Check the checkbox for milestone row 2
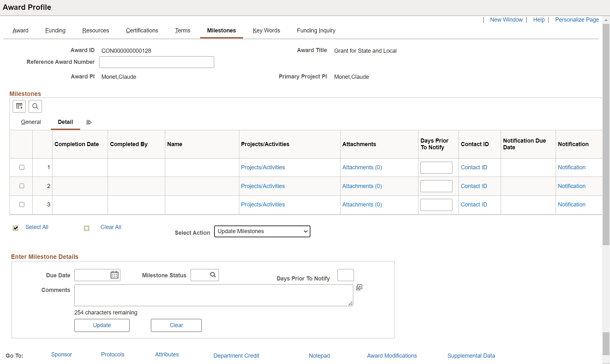 22,186
